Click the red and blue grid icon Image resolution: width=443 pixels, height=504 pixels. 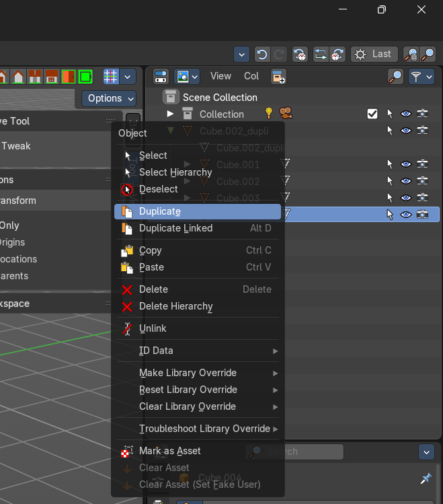tap(111, 77)
